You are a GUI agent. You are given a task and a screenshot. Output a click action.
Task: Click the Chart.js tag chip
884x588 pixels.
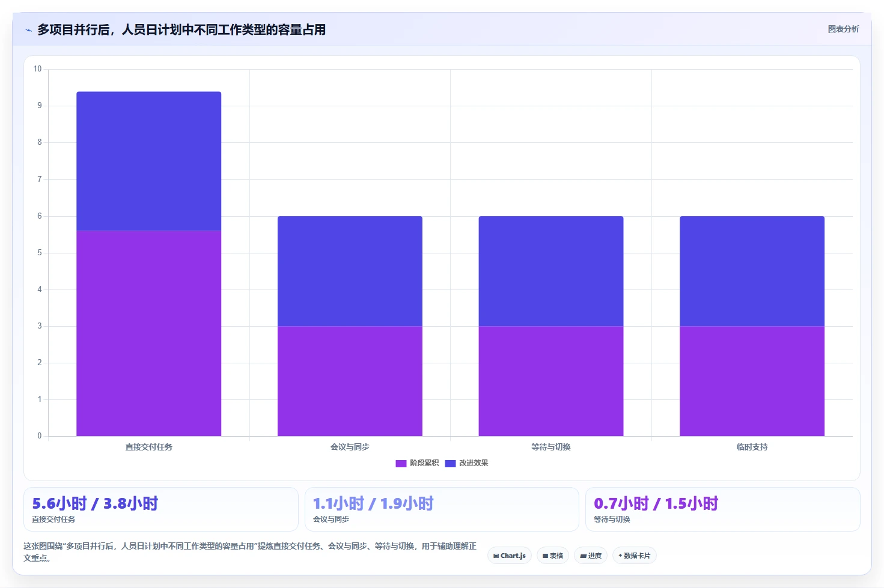point(510,556)
